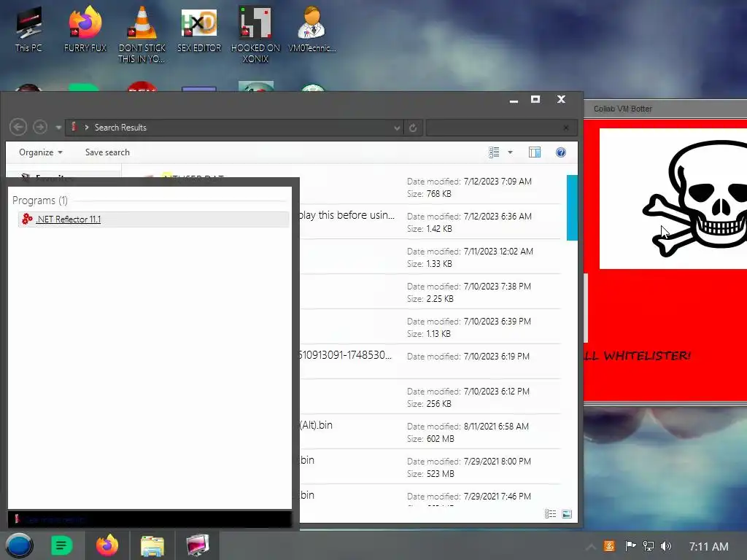Go forward in Explorer navigation

click(40, 127)
